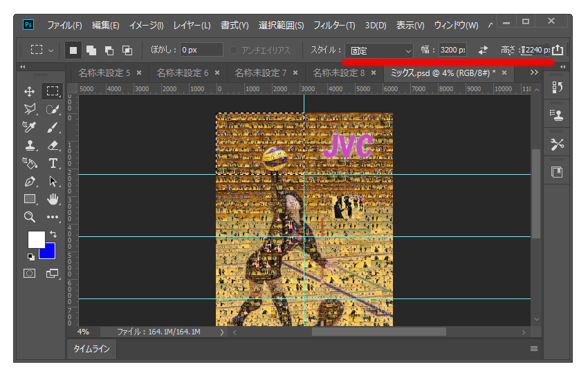Click the share icon in options bar

coord(558,50)
